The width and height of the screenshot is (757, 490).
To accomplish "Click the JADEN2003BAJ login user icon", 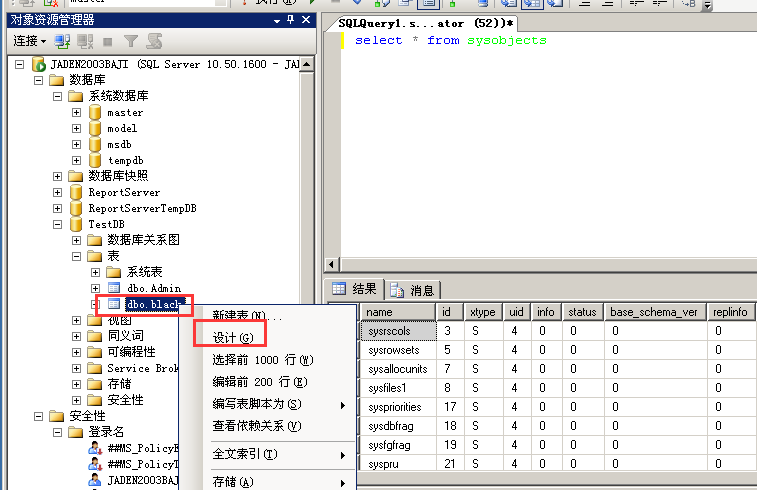I will [x=95, y=480].
